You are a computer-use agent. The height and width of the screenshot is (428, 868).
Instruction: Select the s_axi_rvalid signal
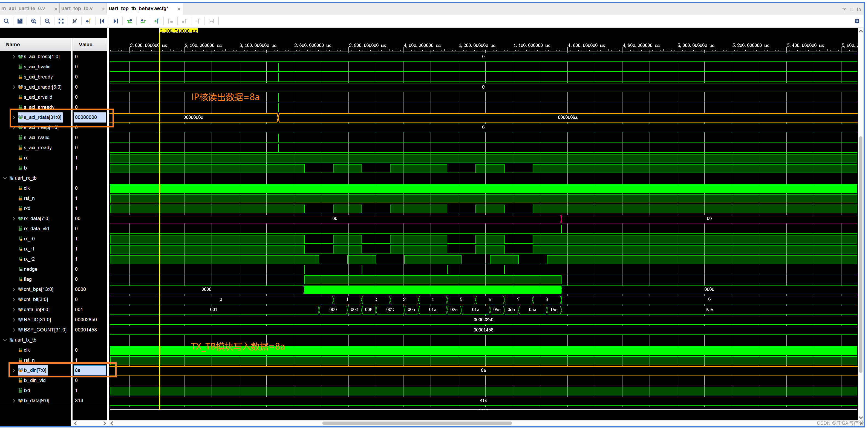tap(36, 137)
